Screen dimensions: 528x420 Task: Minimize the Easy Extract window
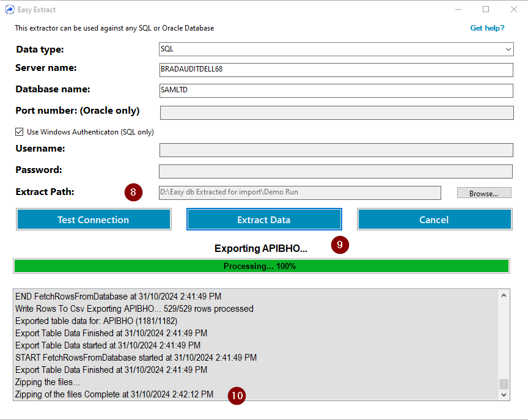458,10
